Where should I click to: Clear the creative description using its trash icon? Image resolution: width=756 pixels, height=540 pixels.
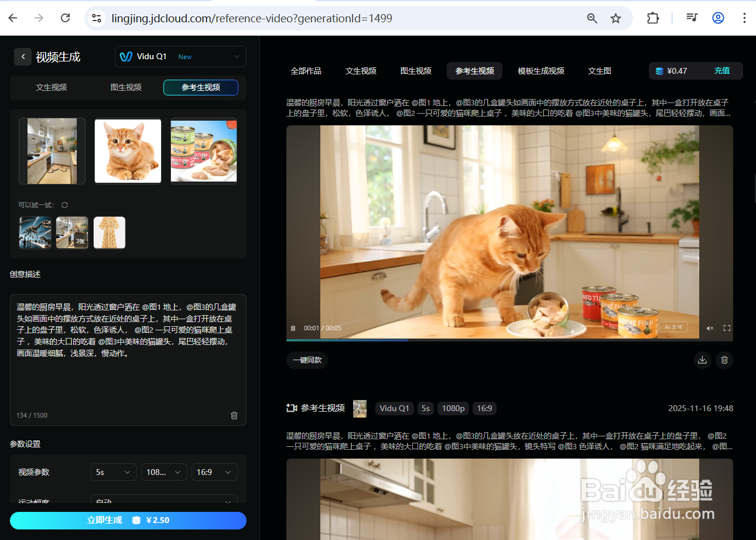[x=234, y=415]
